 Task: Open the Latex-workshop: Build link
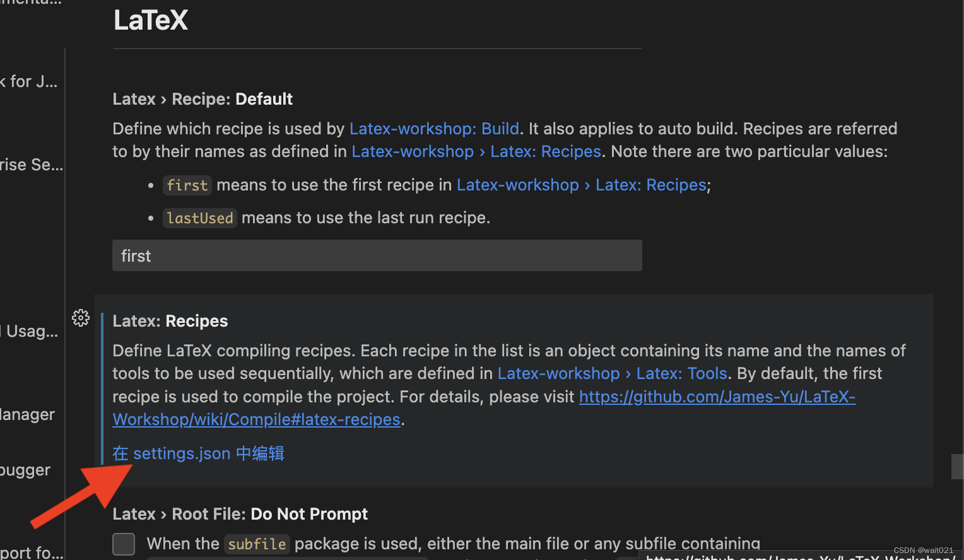pyautogui.click(x=434, y=129)
